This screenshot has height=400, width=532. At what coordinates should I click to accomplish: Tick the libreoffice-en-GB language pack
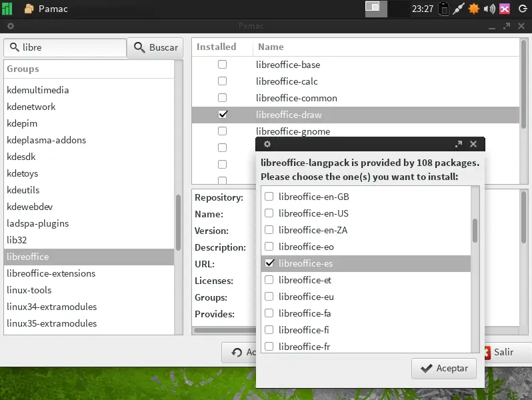click(269, 197)
